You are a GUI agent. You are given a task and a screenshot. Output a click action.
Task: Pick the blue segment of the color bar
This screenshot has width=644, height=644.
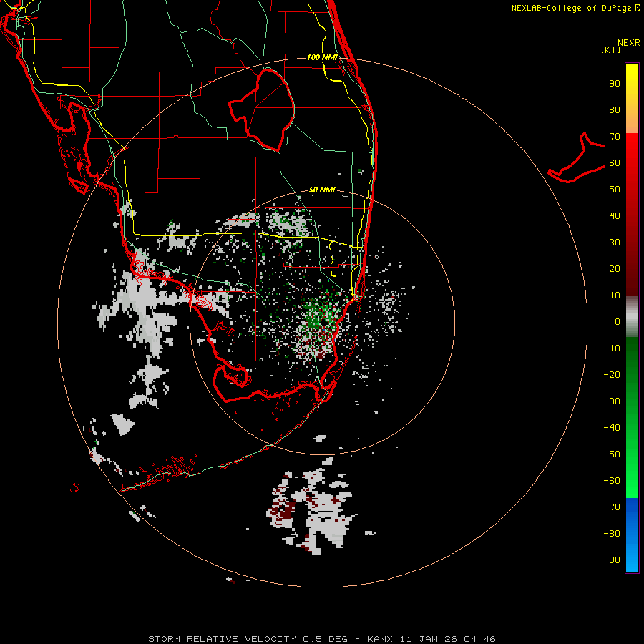click(632, 535)
